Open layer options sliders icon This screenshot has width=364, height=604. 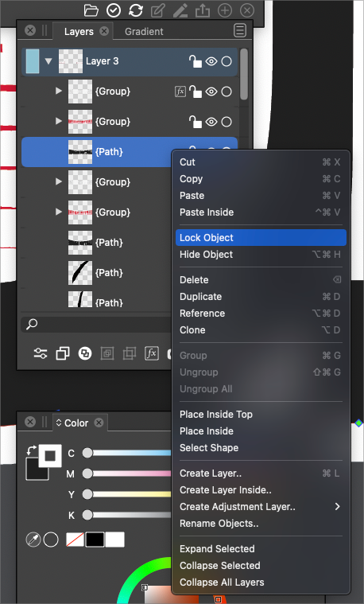click(41, 353)
